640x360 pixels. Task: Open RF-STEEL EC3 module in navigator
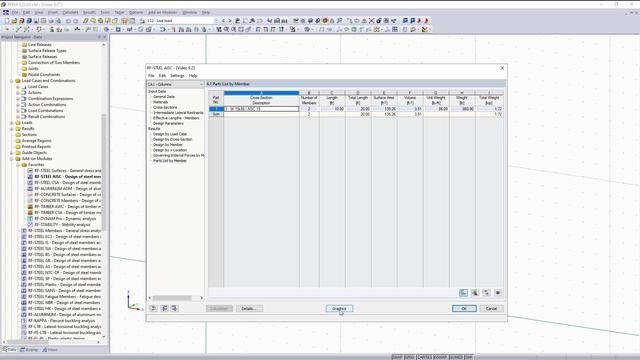[x=64, y=237]
